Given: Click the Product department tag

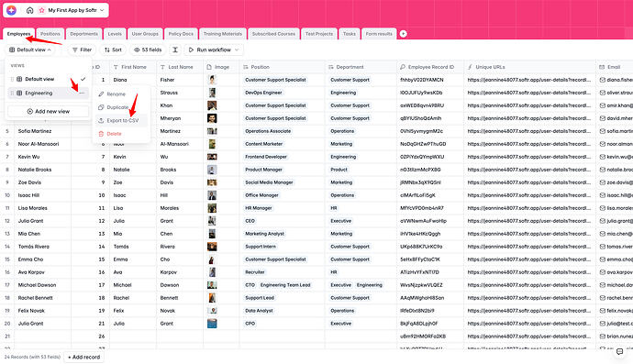Looking at the screenshot, I should (x=339, y=170).
